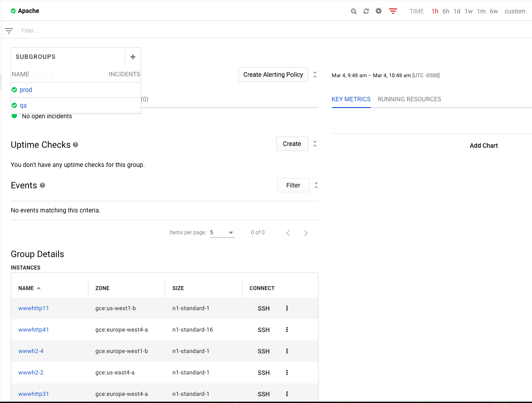Open the overflow menu for wwwh2-4

click(x=287, y=351)
